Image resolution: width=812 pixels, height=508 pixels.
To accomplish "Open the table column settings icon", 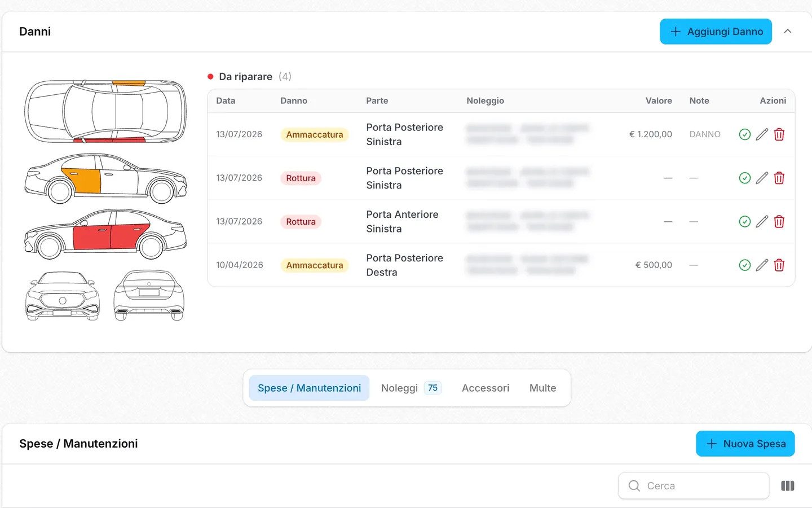I will (788, 485).
